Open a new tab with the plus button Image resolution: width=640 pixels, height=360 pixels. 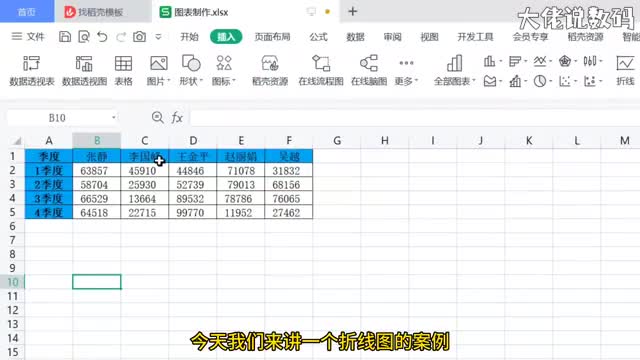[353, 11]
